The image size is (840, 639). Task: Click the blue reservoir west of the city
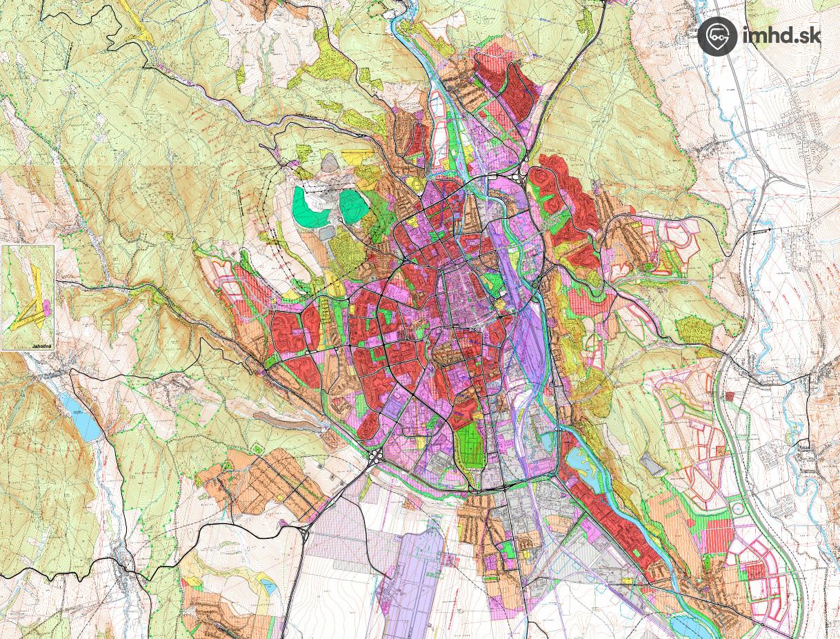(x=80, y=418)
